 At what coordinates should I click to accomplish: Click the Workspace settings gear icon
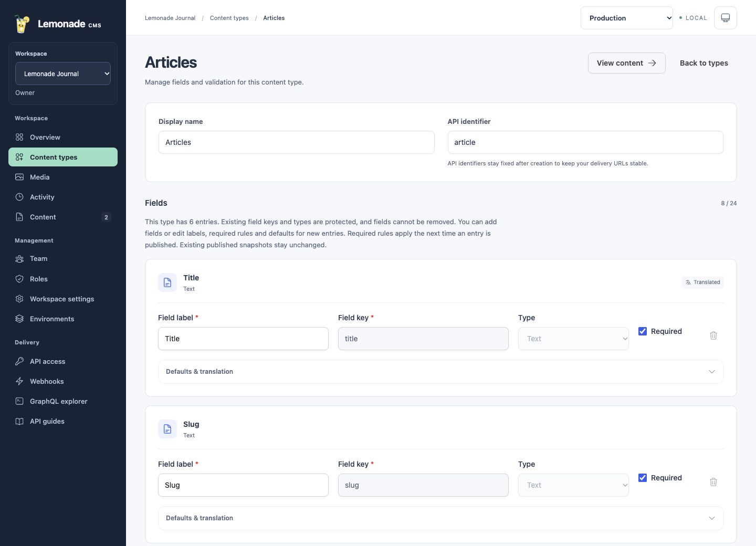coord(19,299)
